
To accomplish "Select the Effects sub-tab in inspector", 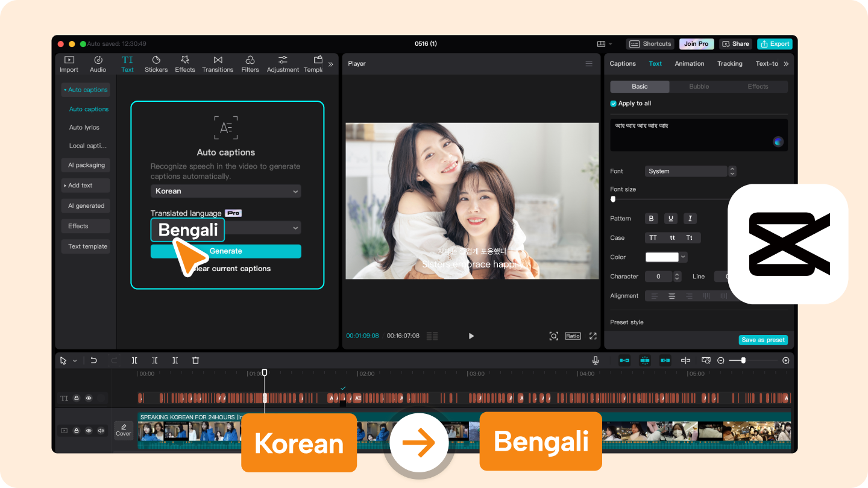I will pyautogui.click(x=758, y=86).
